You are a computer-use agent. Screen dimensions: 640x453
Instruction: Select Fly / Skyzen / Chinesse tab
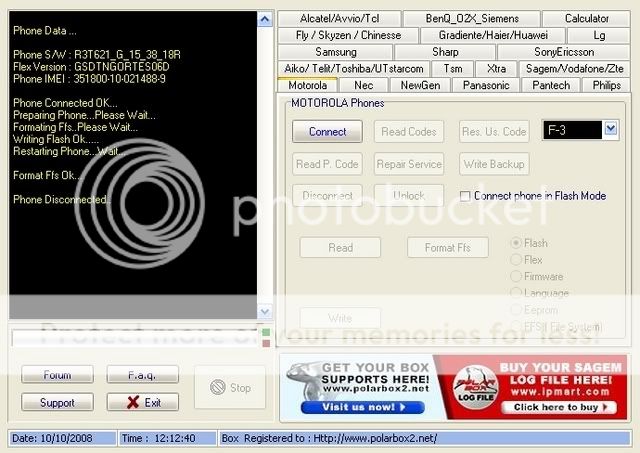(x=348, y=36)
